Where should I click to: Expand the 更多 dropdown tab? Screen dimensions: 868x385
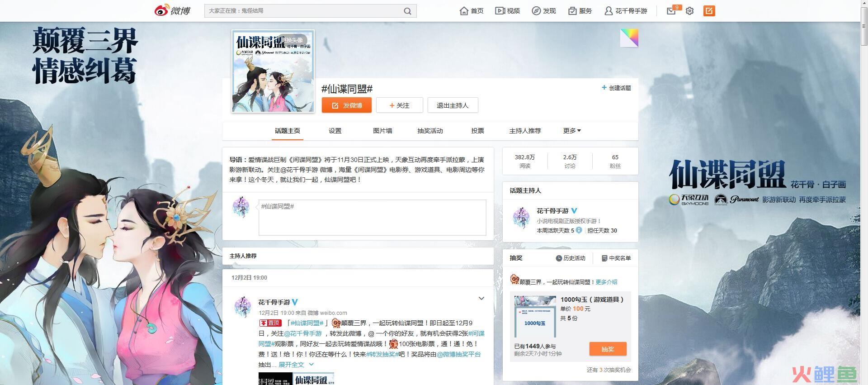click(x=572, y=131)
